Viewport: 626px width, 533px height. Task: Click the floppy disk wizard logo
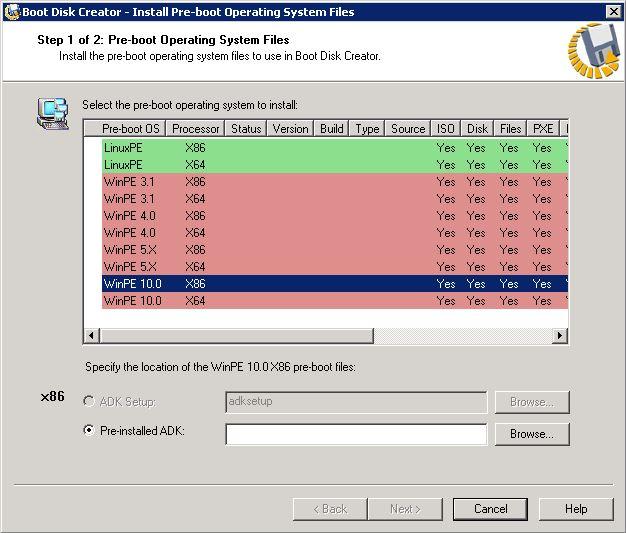(594, 51)
